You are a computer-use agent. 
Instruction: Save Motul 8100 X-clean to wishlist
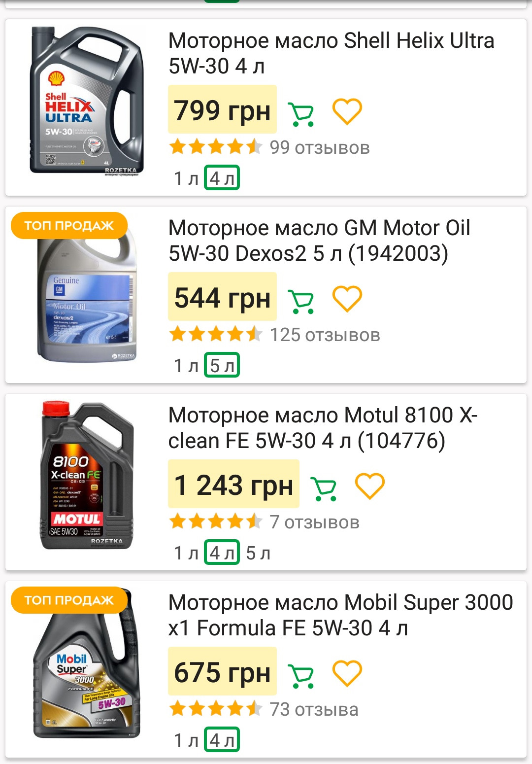pyautogui.click(x=370, y=486)
